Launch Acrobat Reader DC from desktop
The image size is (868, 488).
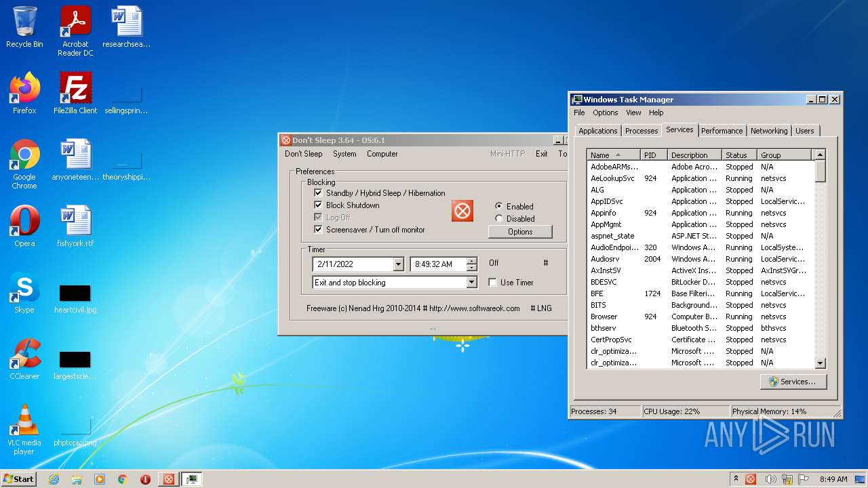pos(75,31)
